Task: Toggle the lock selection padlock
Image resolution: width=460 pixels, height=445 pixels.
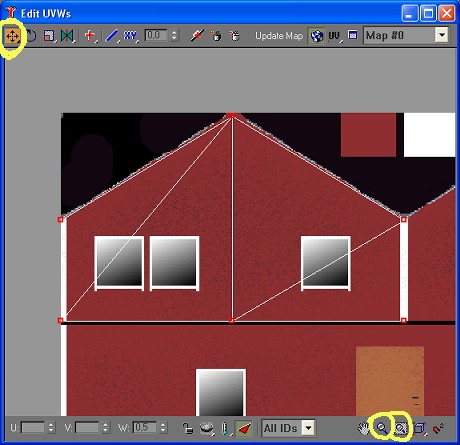Action: coord(188,428)
